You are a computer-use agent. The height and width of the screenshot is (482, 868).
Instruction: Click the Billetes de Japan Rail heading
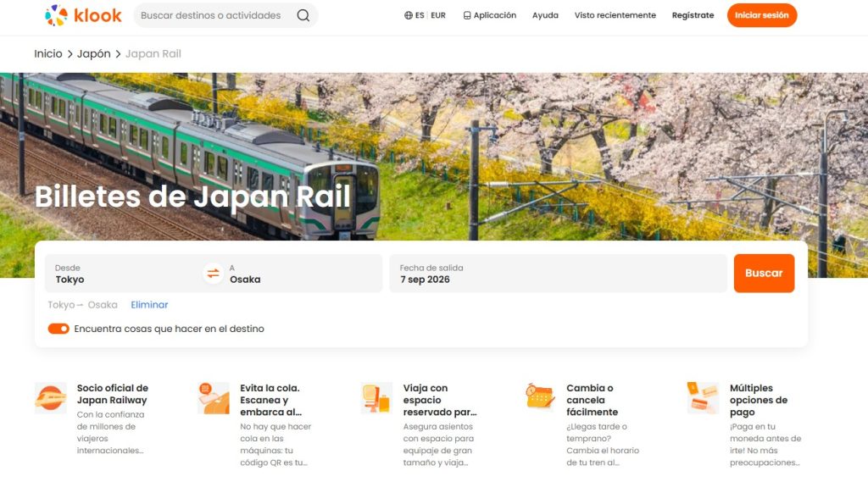(192, 196)
